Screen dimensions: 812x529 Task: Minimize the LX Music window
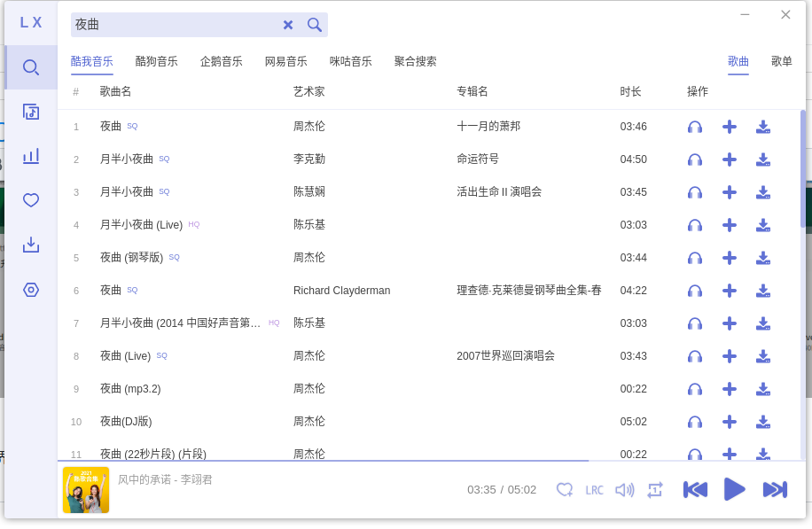tap(745, 14)
